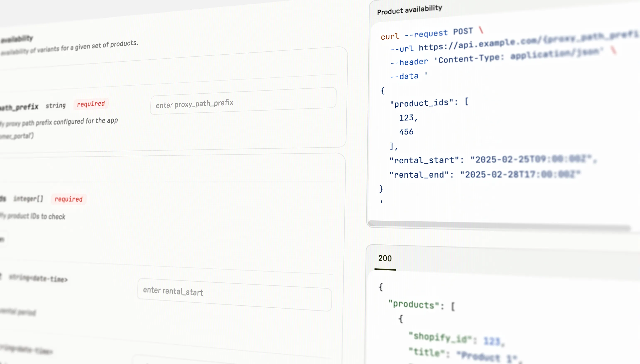This screenshot has height=364, width=640.
Task: Click the "proxy path prefix configured for the app" description
Action: [x=62, y=122]
